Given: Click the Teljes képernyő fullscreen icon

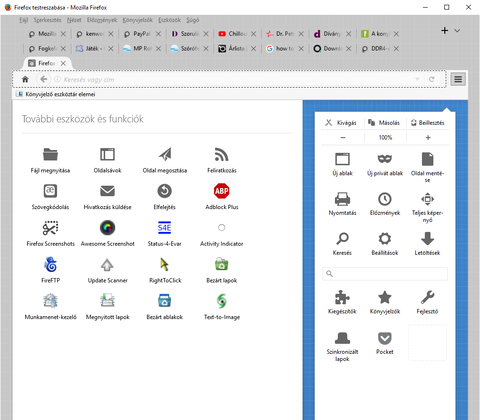Looking at the screenshot, I should pyautogui.click(x=427, y=199).
